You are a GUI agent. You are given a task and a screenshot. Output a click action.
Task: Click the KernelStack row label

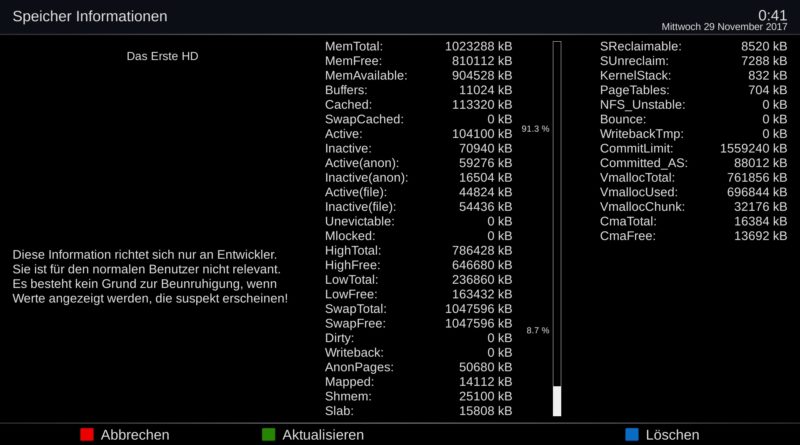click(635, 76)
